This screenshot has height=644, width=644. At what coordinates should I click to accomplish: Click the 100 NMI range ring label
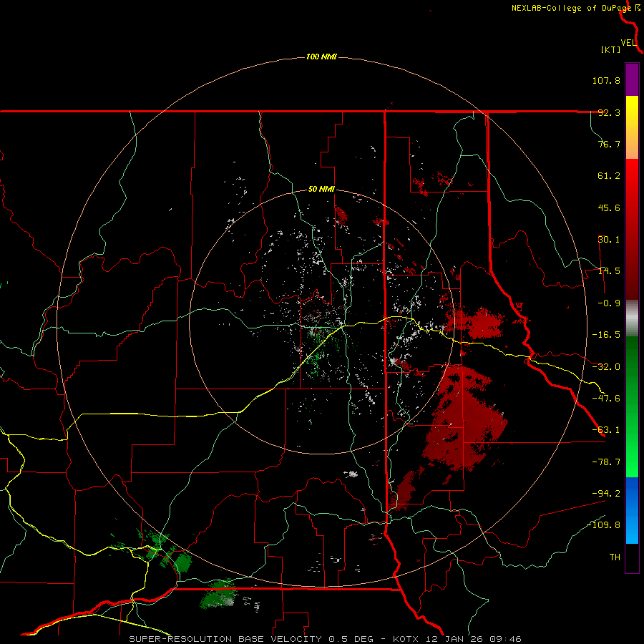coord(321,57)
